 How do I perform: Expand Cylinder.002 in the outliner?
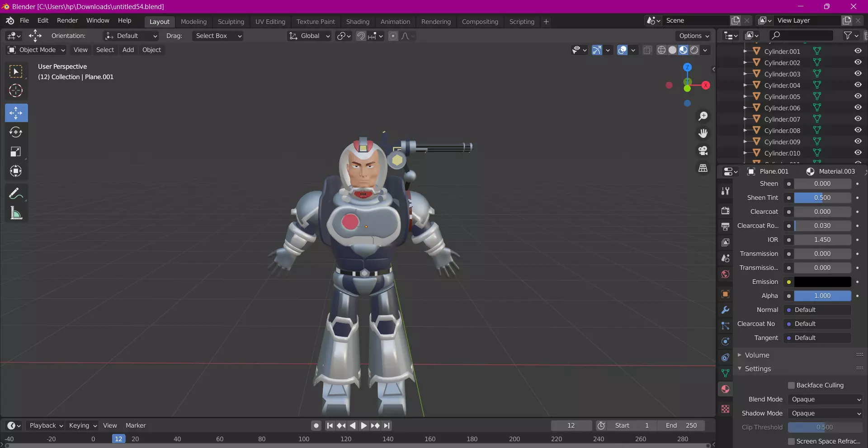(745, 62)
